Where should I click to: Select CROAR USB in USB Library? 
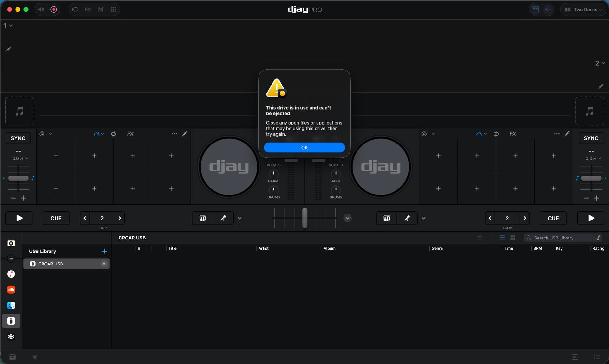(67, 264)
